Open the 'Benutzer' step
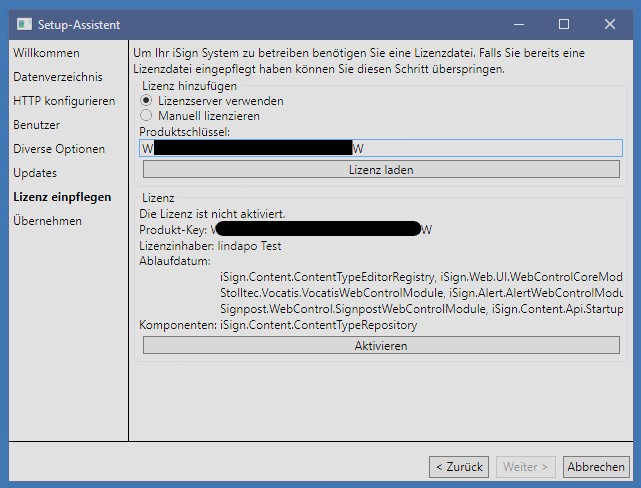641x488 pixels. 36,125
